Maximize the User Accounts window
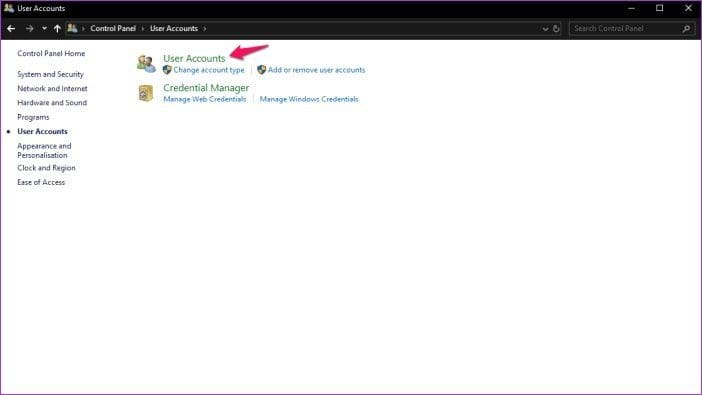Image resolution: width=702 pixels, height=395 pixels. pyautogui.click(x=659, y=8)
